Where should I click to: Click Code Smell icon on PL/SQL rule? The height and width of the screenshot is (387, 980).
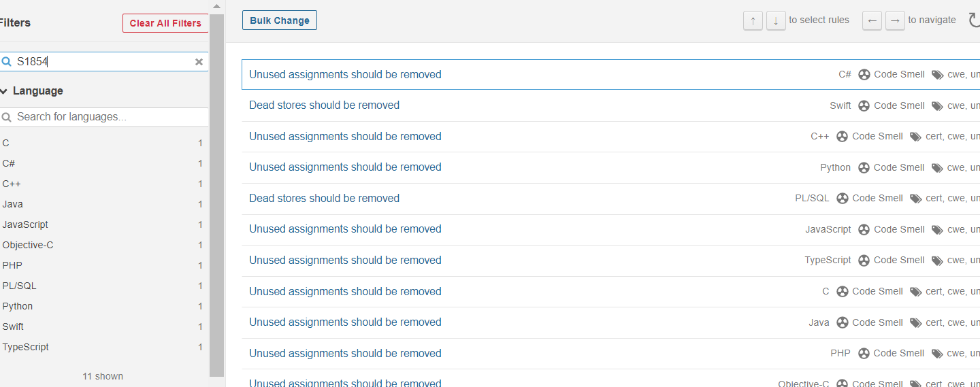(843, 199)
